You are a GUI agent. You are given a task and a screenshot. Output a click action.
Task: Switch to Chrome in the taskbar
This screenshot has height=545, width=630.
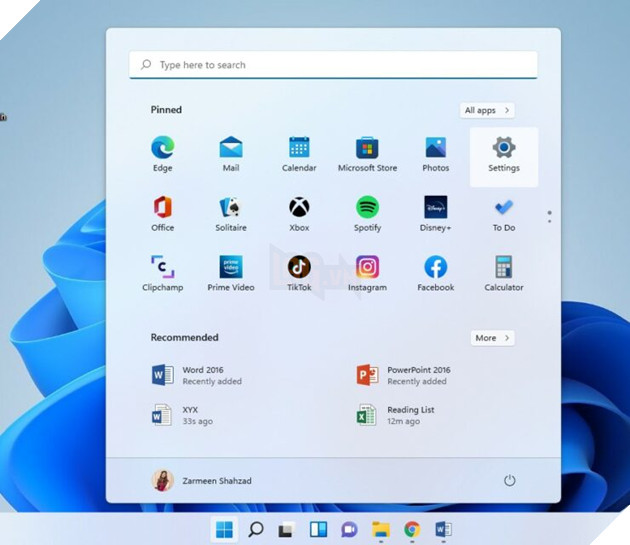(x=412, y=529)
